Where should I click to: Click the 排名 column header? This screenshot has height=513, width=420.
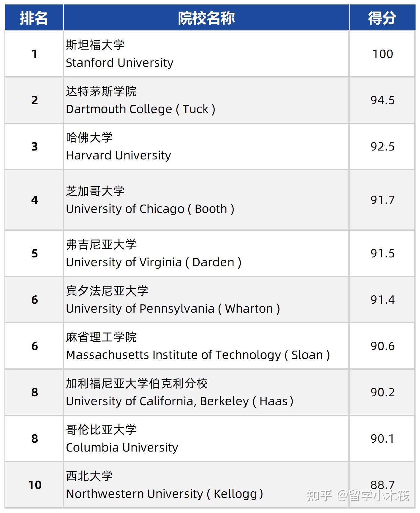click(x=34, y=18)
